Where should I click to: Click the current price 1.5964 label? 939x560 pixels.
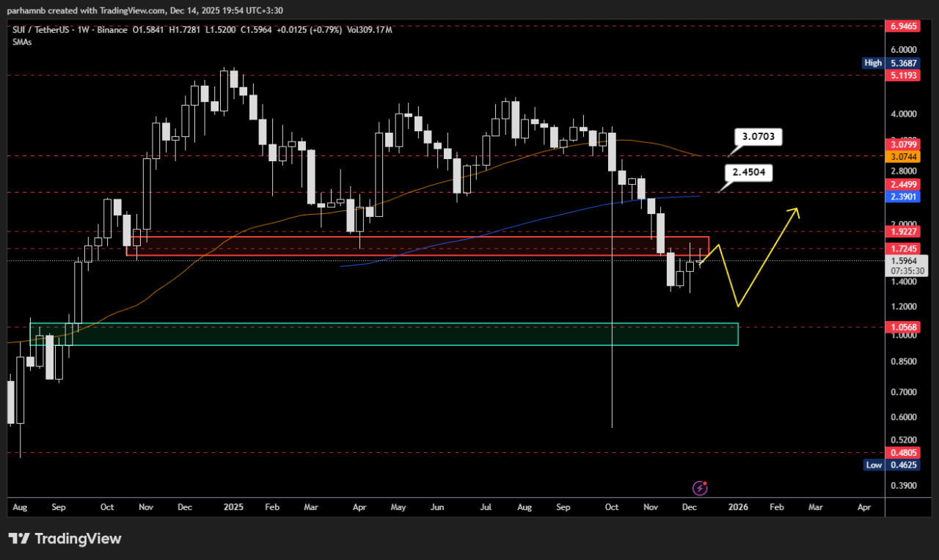click(x=907, y=260)
